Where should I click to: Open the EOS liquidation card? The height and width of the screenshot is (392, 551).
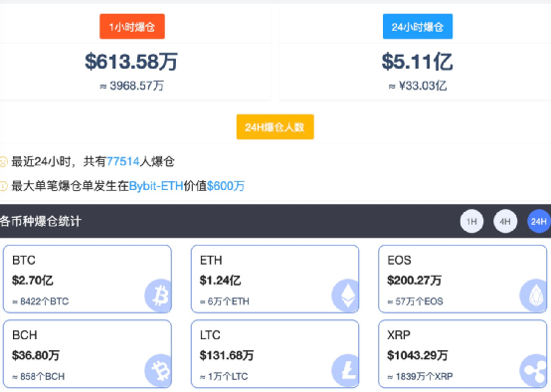(462, 279)
